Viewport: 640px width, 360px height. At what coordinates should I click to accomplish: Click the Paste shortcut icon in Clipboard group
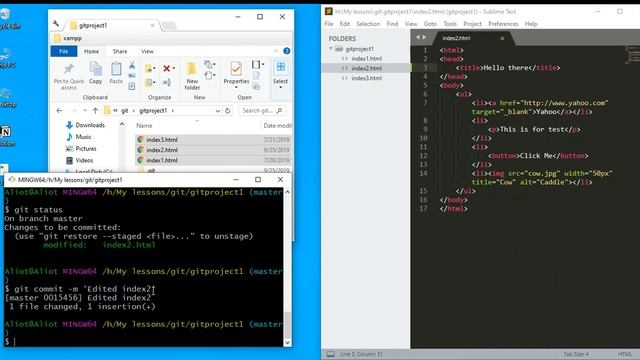click(132, 86)
